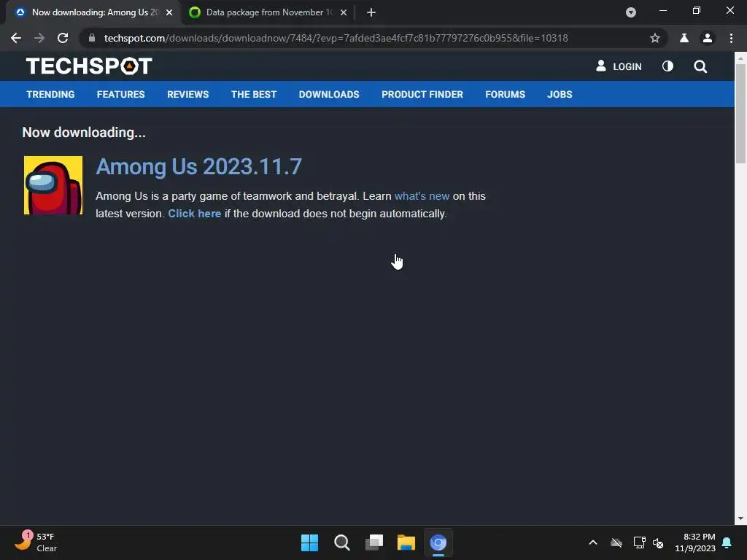Screen dimensions: 747x560
Task: Open THE BEST section
Action: 254,94
